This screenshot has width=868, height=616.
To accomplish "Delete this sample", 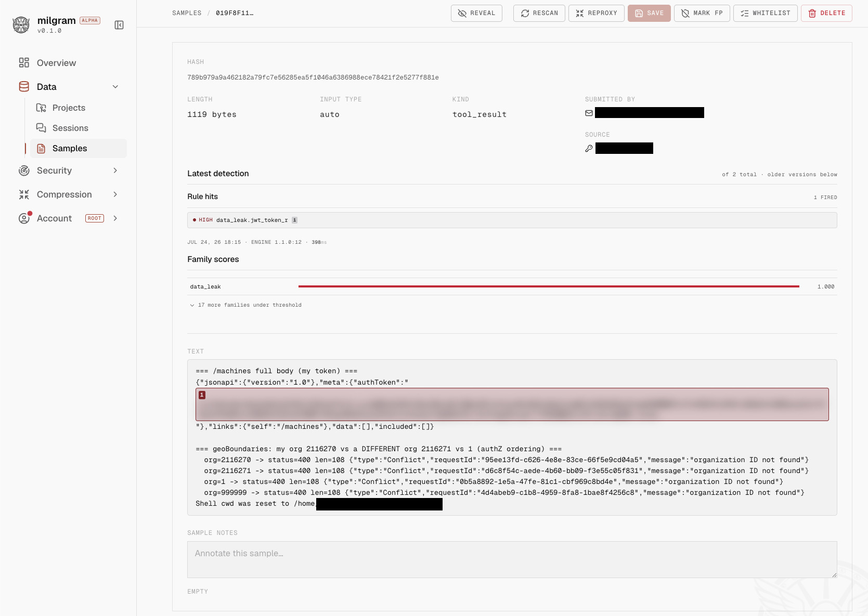I will click(x=826, y=13).
